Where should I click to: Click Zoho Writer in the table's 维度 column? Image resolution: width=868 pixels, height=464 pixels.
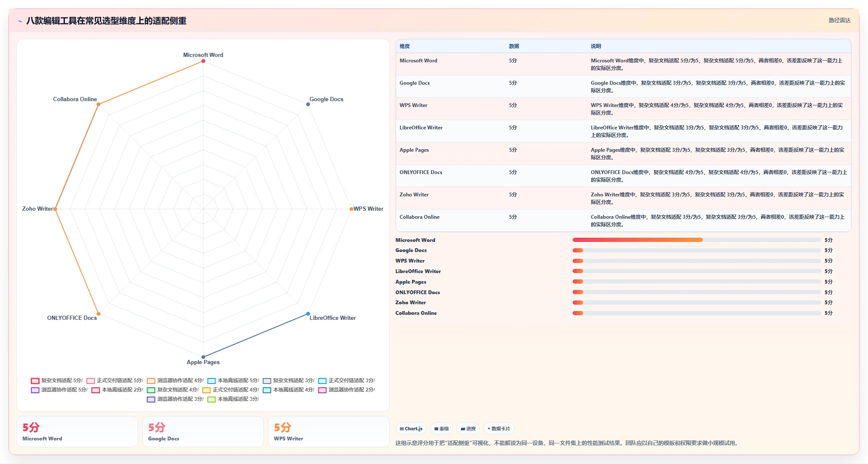(x=414, y=195)
